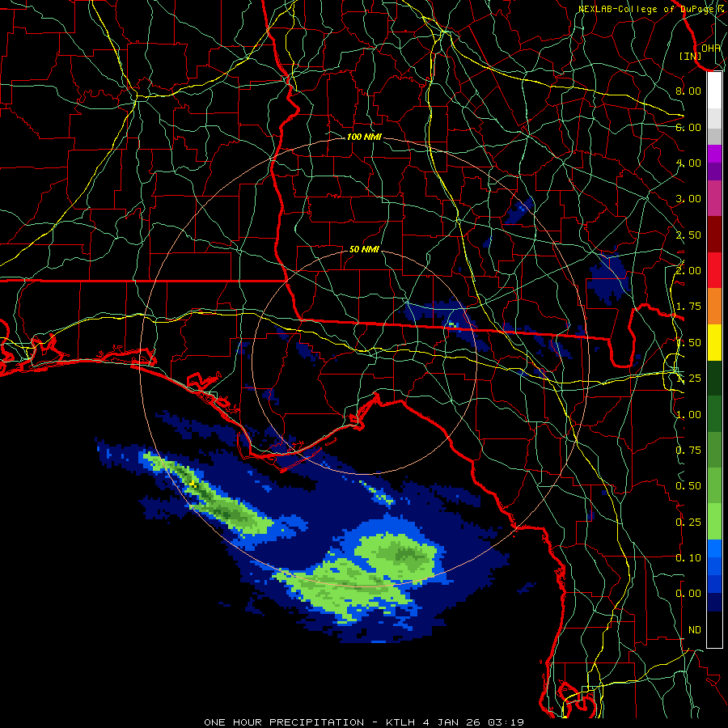Image resolution: width=728 pixels, height=728 pixels.
Task: Click the 1.75 legend value label
Action: 688,307
